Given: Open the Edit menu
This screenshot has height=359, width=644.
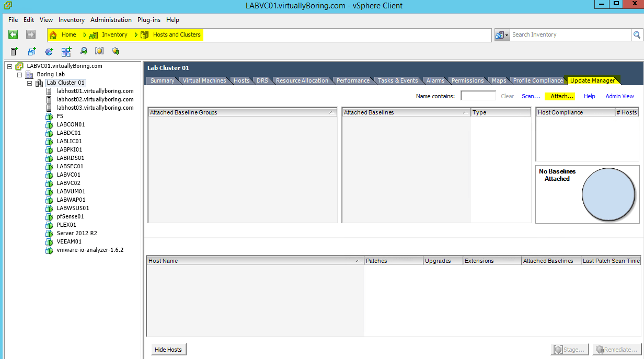Looking at the screenshot, I should (x=29, y=20).
